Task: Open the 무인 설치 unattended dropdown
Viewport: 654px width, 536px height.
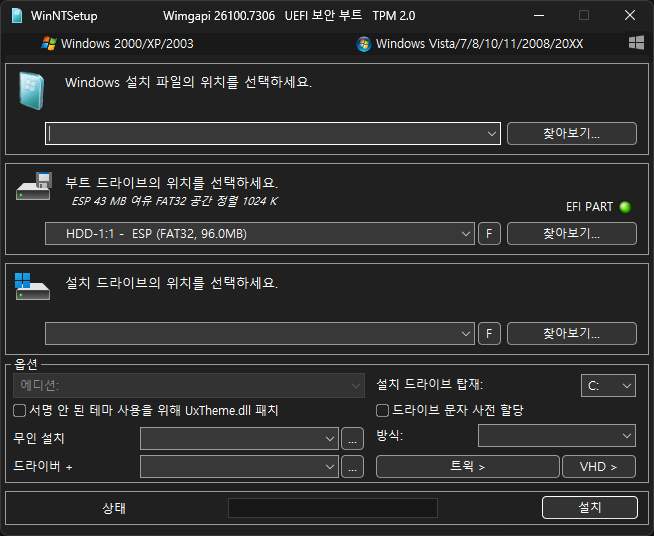Action: click(x=239, y=439)
